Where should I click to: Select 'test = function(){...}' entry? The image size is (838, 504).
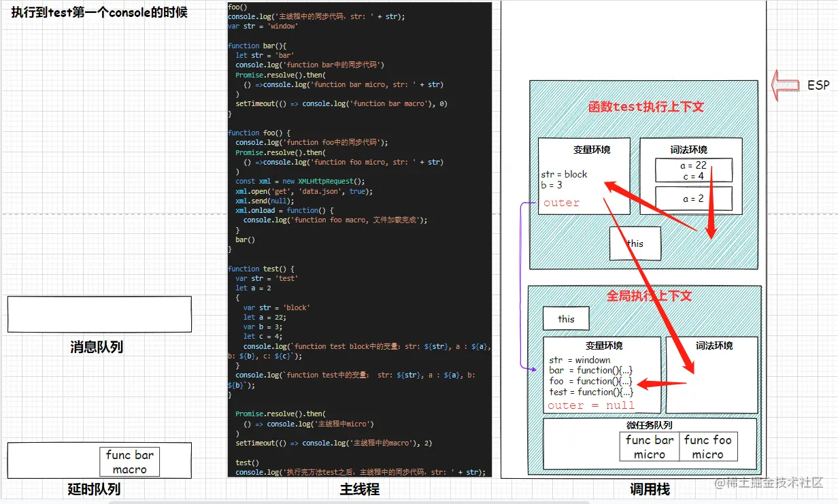pyautogui.click(x=591, y=392)
